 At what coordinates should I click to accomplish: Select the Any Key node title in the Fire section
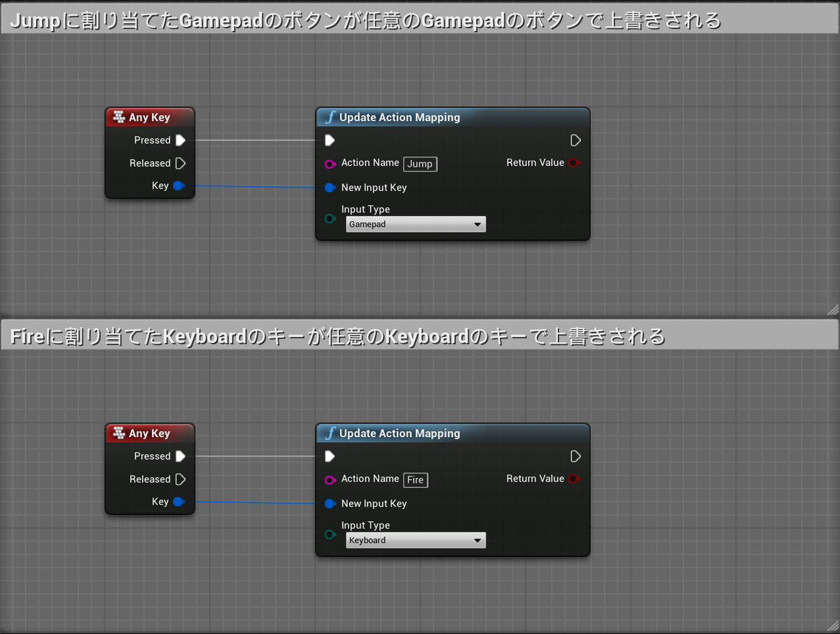tap(149, 434)
